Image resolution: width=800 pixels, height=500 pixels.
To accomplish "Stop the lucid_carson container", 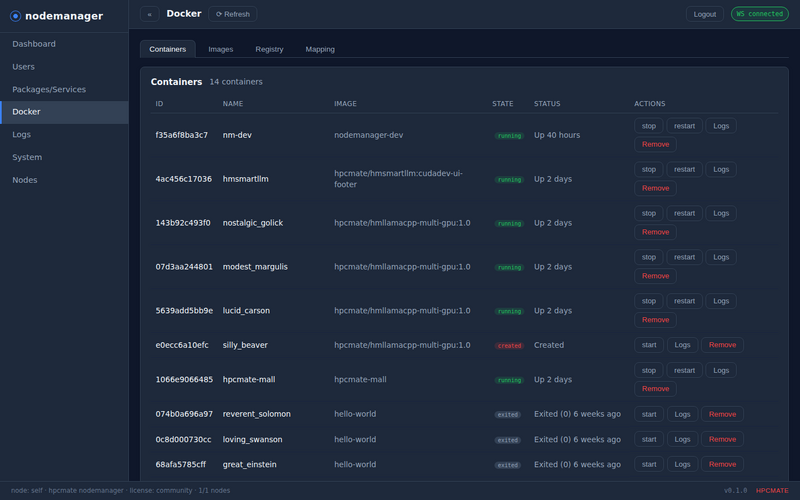I will 648,301.
